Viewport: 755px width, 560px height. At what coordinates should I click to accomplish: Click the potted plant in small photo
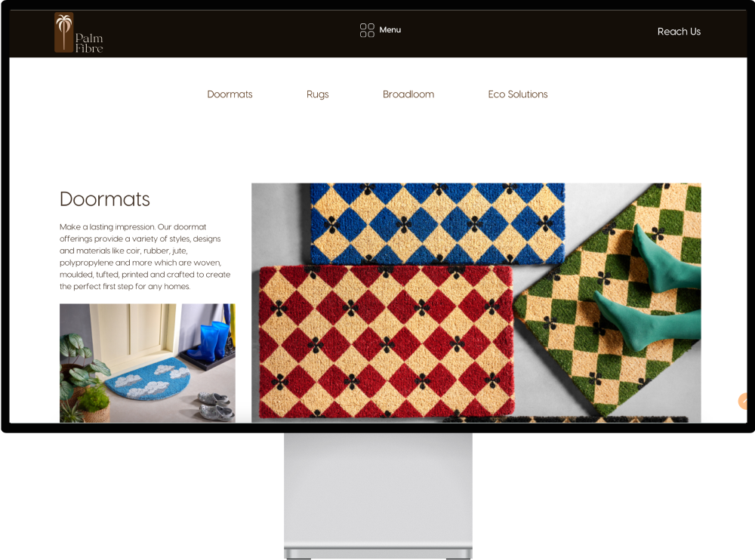(82, 378)
